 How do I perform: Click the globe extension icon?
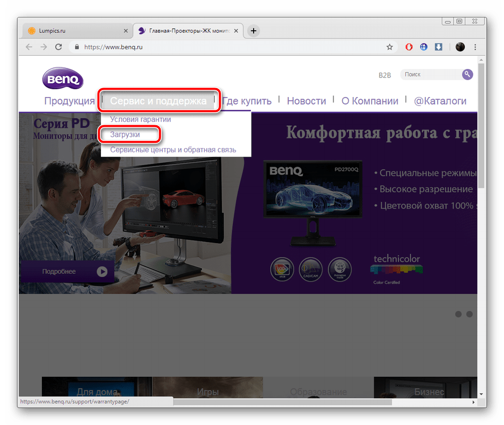(424, 47)
